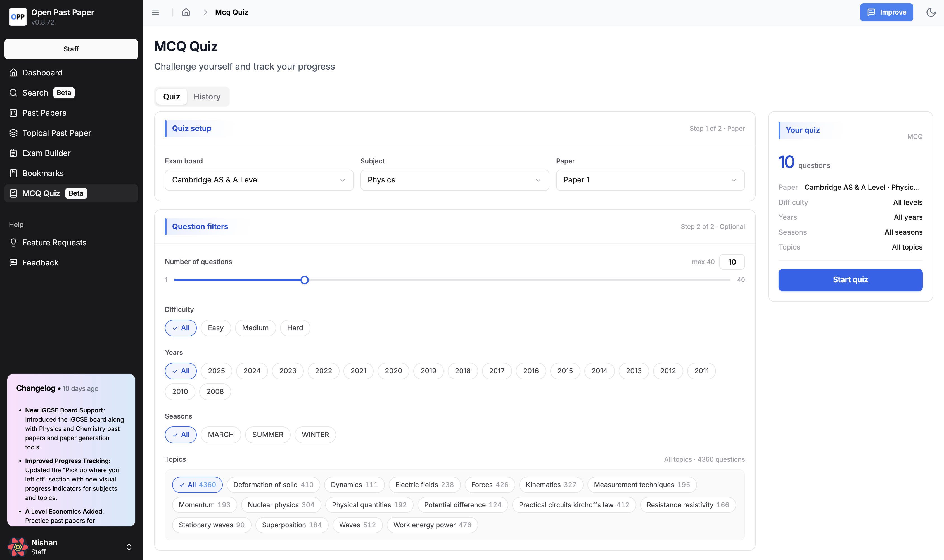This screenshot has height=560, width=944.
Task: Switch to the History tab
Action: click(207, 97)
